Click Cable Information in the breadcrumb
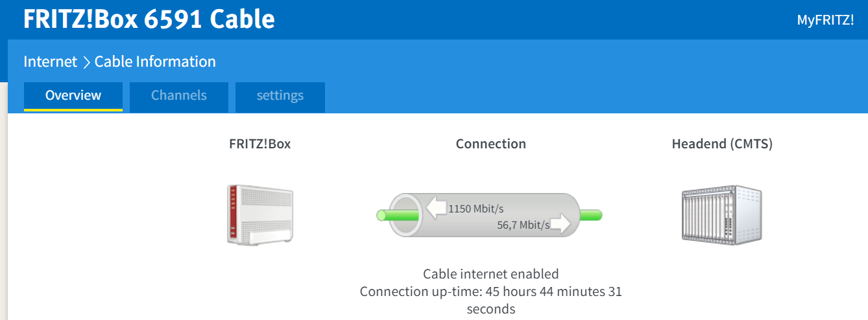This screenshot has height=320, width=868. click(x=155, y=62)
